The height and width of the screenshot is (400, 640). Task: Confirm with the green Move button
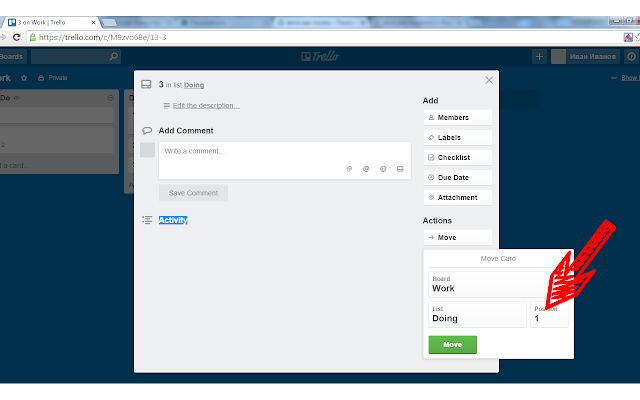[452, 344]
